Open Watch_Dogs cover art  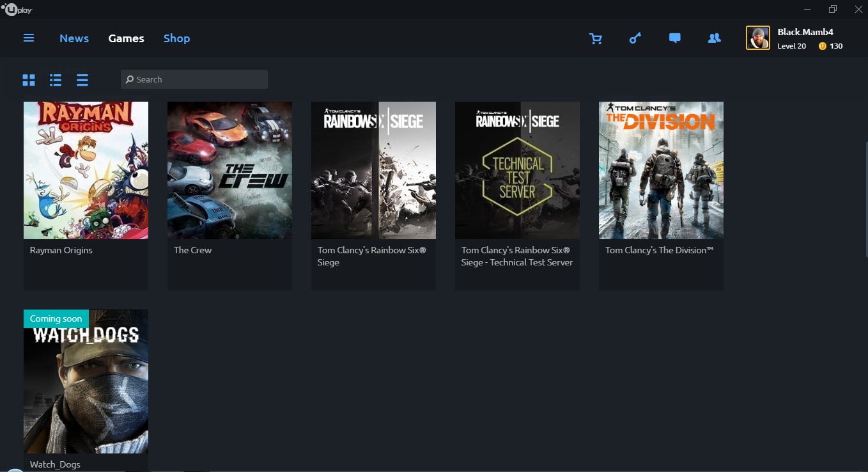tap(86, 382)
